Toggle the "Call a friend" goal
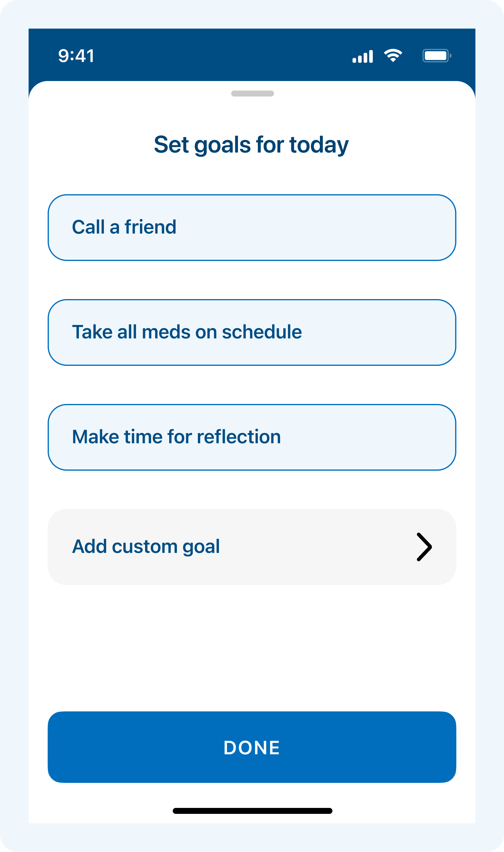 pyautogui.click(x=252, y=228)
